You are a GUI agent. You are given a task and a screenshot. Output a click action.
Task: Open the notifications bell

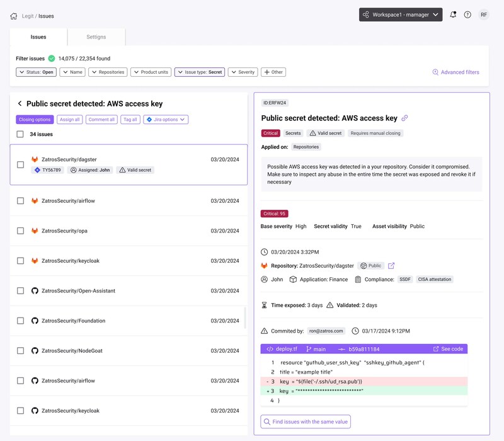pyautogui.click(x=453, y=14)
